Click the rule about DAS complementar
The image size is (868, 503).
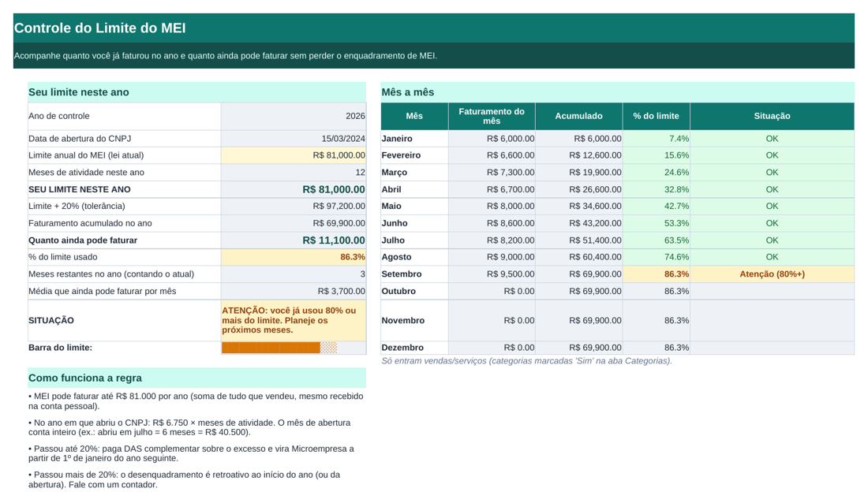tap(192, 453)
